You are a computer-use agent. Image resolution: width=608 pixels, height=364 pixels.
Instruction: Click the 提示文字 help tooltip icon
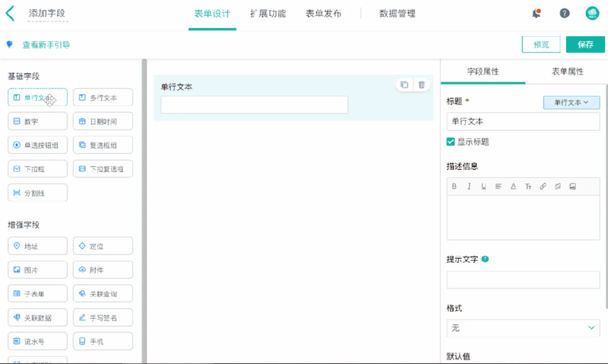(x=486, y=259)
